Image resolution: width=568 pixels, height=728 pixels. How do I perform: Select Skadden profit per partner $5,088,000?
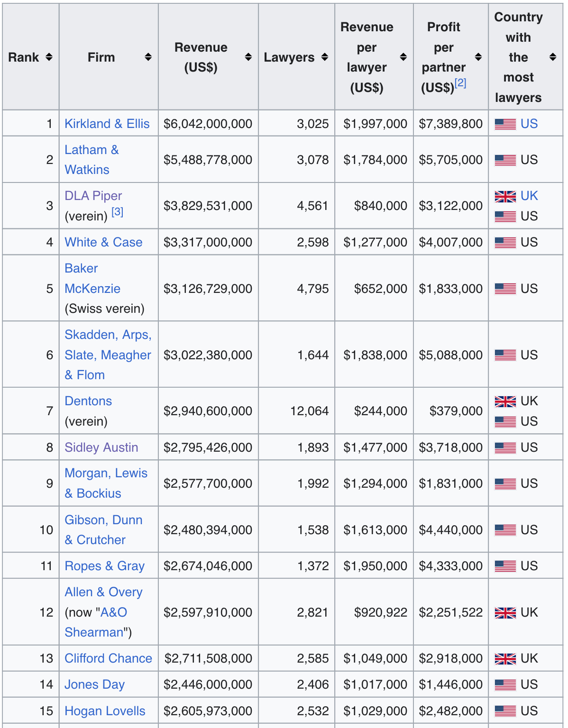point(451,355)
